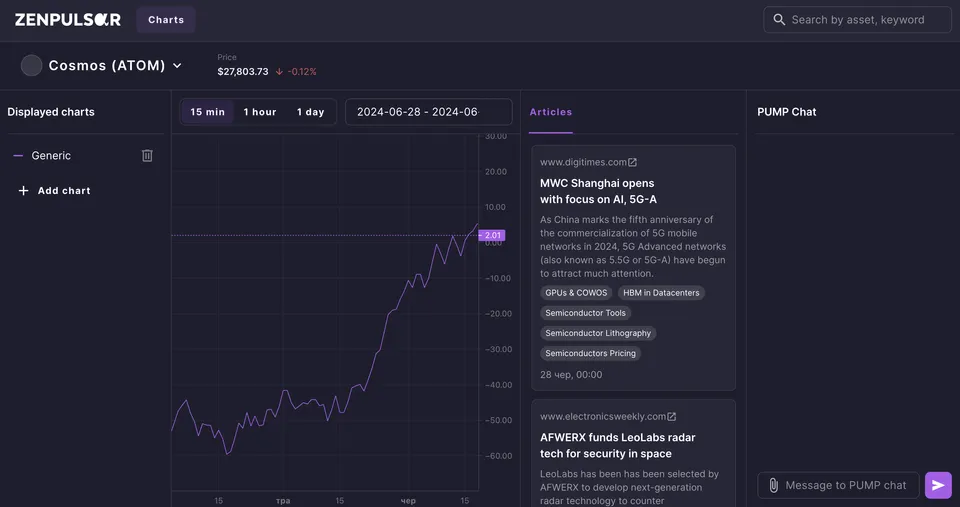Select the 15 min interval
This screenshot has width=960, height=507.
[208, 112]
